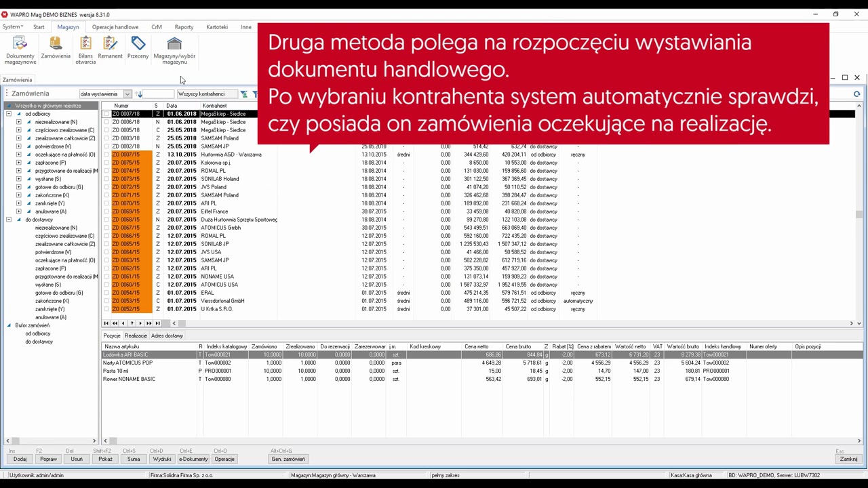Tick checkbox for order ZD 0005/18

106,130
